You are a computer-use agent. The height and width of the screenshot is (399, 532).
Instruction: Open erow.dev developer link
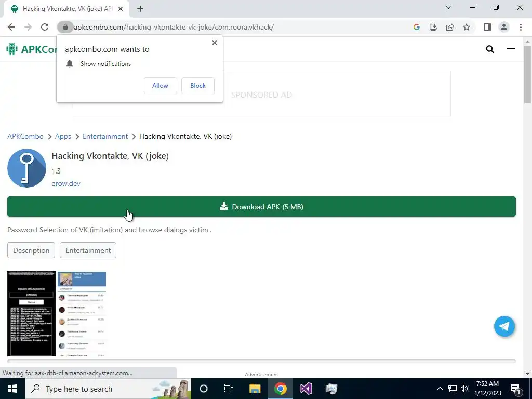[x=66, y=183]
